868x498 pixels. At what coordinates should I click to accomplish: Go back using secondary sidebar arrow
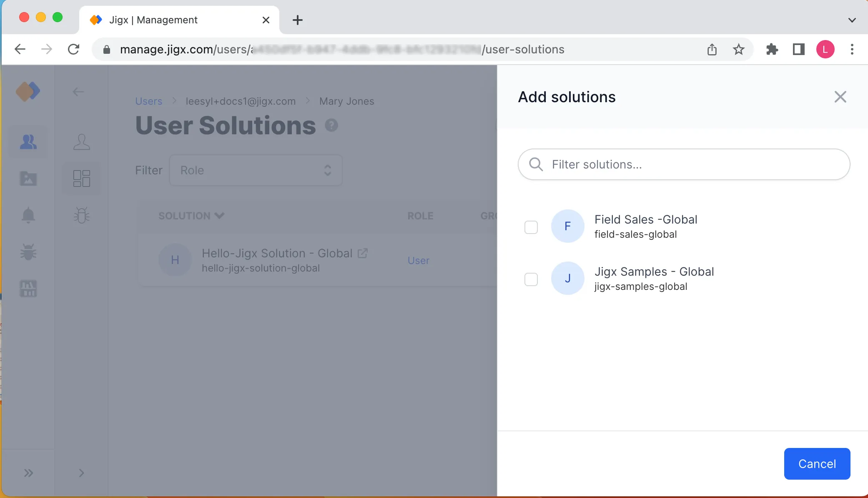point(78,92)
